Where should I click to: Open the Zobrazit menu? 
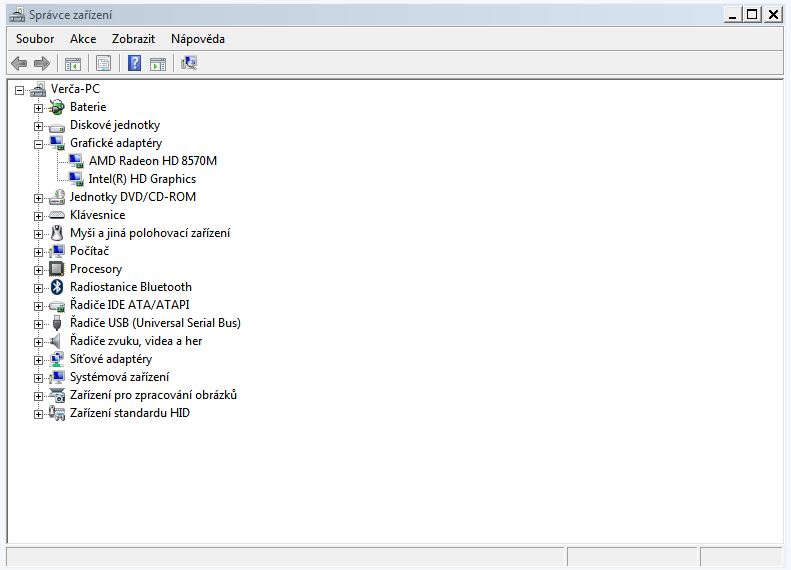click(133, 39)
